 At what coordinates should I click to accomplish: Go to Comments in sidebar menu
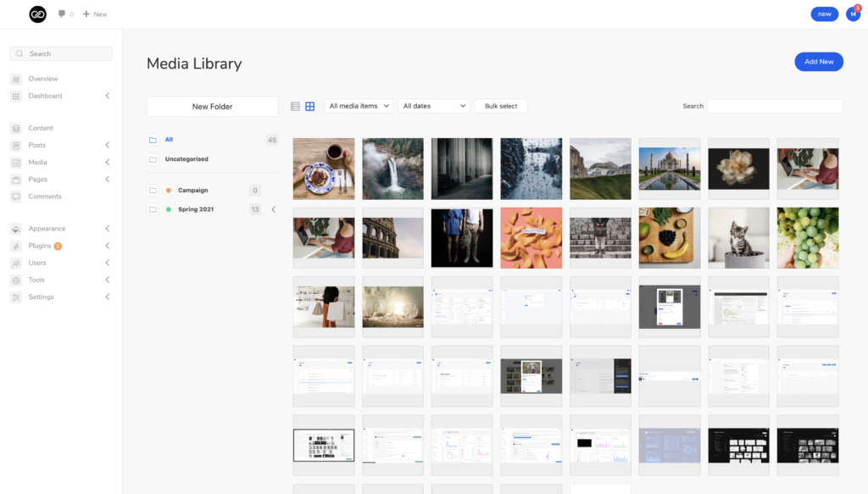[x=44, y=196]
